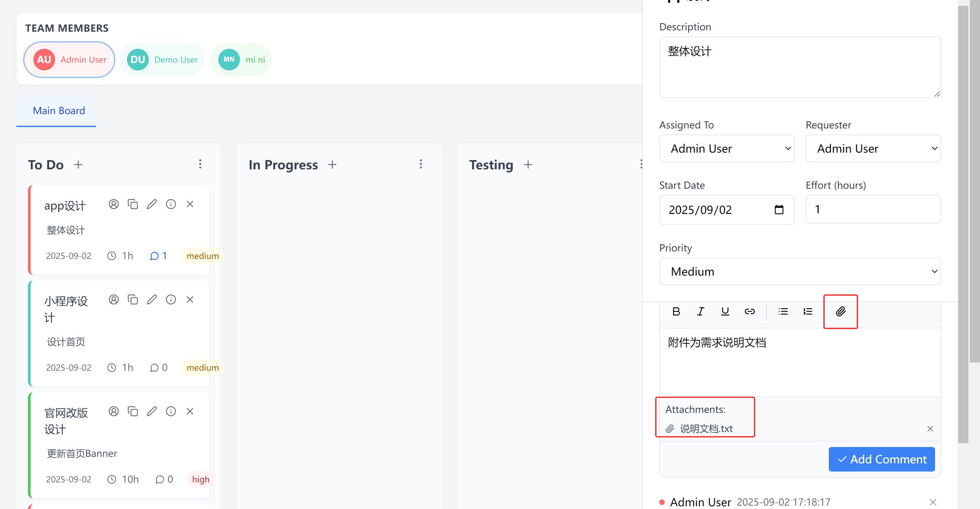Add a card to In Progress column
Viewport: 980px width, 509px height.
point(332,165)
